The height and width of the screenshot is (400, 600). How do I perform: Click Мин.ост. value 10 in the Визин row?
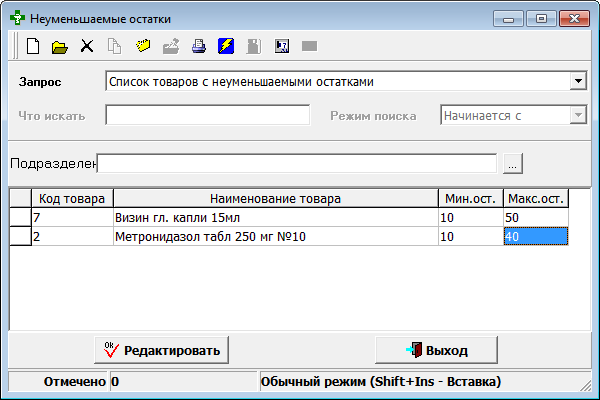coord(471,217)
